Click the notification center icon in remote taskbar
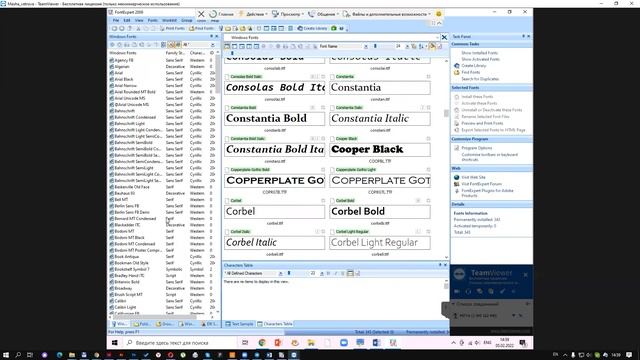This screenshot has width=640, height=360. [523, 343]
